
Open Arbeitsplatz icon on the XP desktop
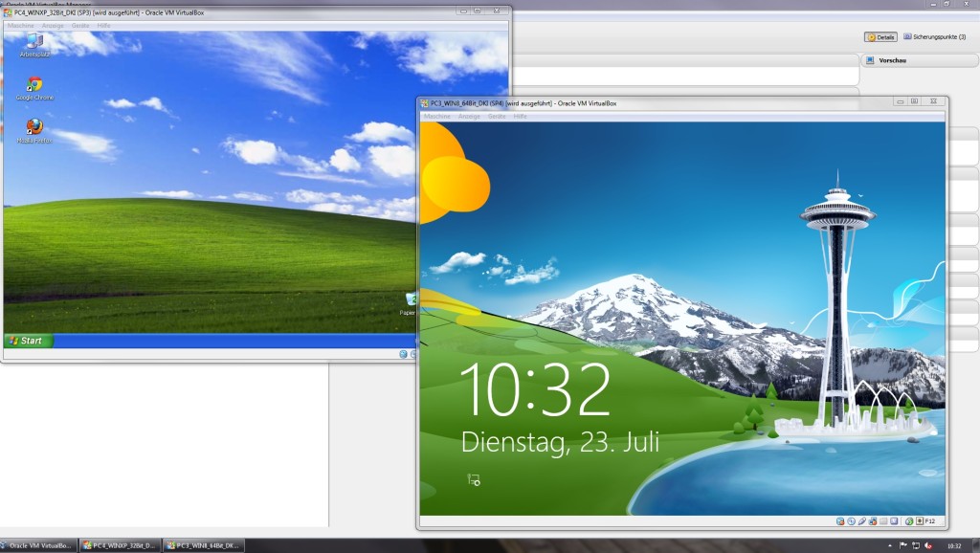coord(35,45)
